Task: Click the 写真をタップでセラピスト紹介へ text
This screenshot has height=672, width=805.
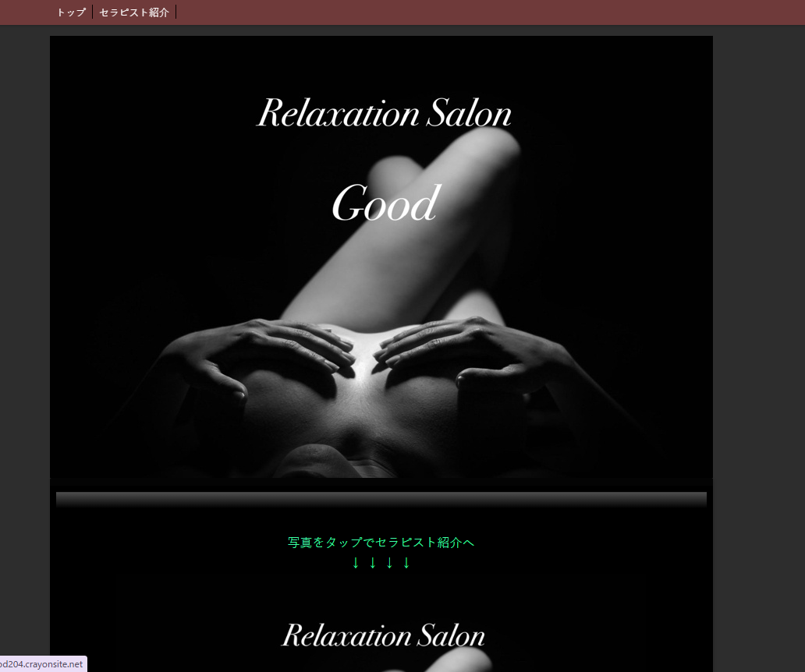Action: pos(381,543)
